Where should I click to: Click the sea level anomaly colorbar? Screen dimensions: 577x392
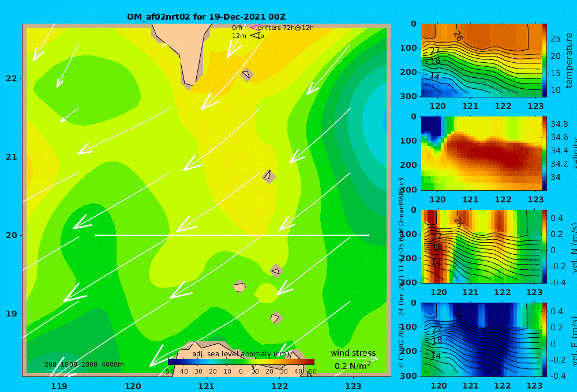click(x=241, y=362)
